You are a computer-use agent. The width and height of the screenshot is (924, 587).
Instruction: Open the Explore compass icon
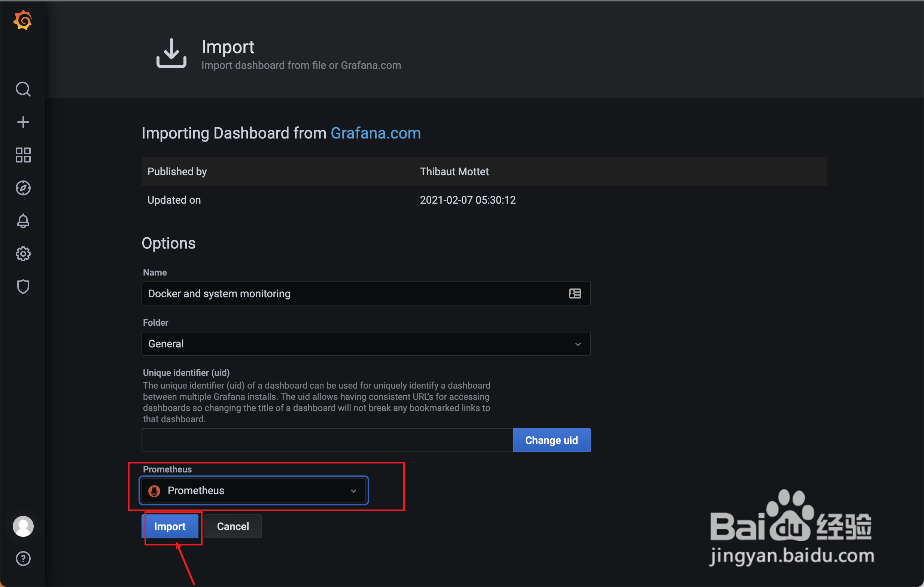click(23, 188)
